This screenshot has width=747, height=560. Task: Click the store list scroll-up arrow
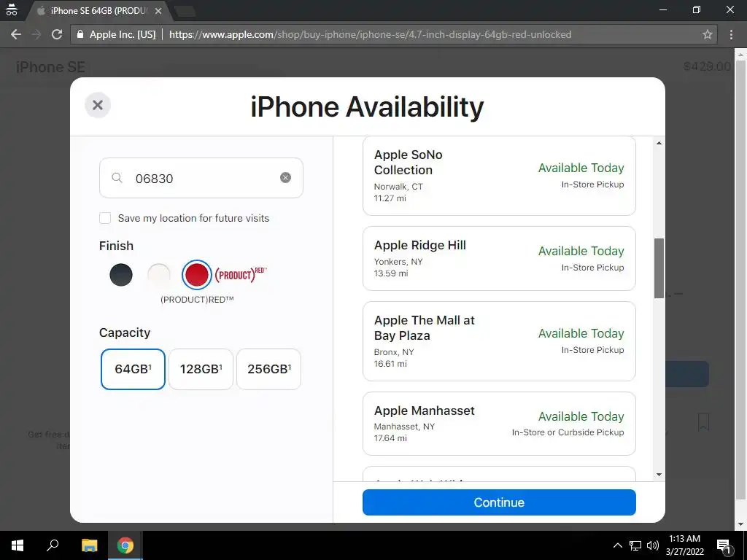pyautogui.click(x=659, y=143)
